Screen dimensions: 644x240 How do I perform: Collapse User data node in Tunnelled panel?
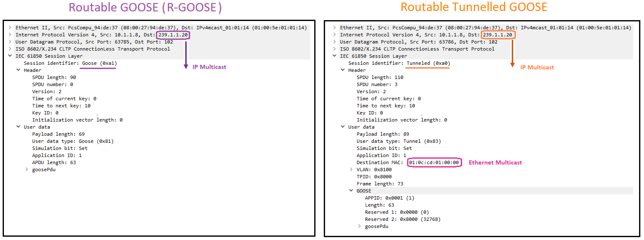pos(343,127)
